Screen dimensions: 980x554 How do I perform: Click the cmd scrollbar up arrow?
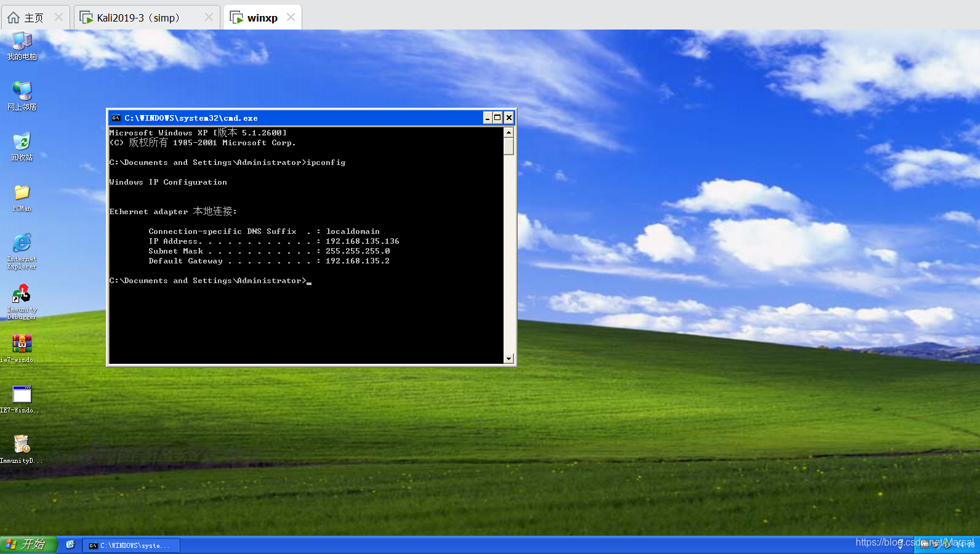point(508,132)
